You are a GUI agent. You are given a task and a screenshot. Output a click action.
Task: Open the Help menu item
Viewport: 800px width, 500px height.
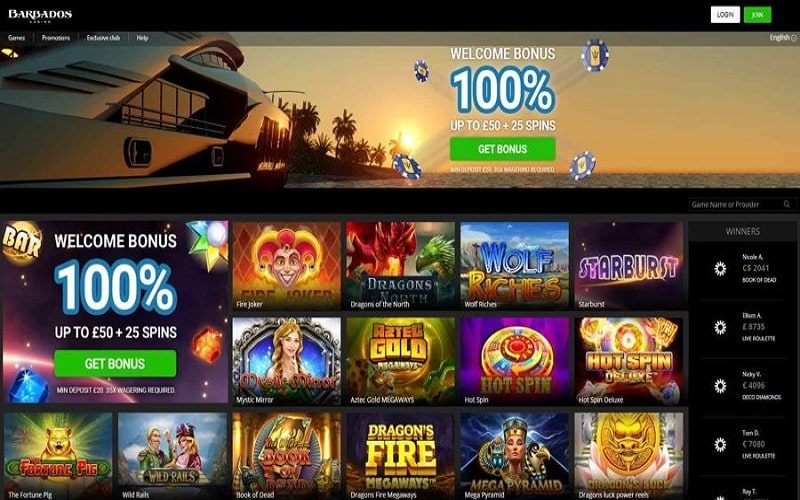point(142,38)
